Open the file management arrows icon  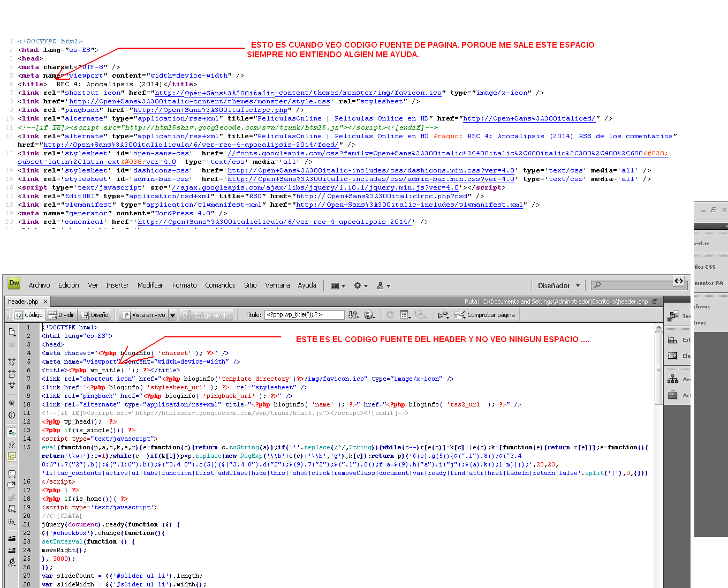click(353, 315)
